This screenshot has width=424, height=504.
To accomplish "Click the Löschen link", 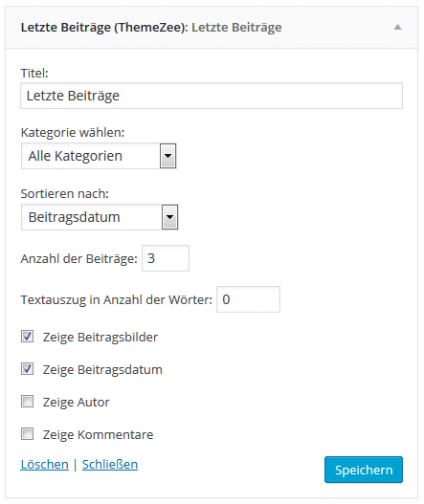I will click(45, 465).
